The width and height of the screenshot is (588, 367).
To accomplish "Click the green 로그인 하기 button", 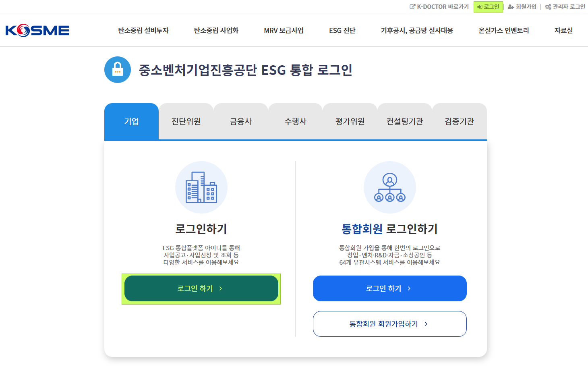I will [201, 288].
